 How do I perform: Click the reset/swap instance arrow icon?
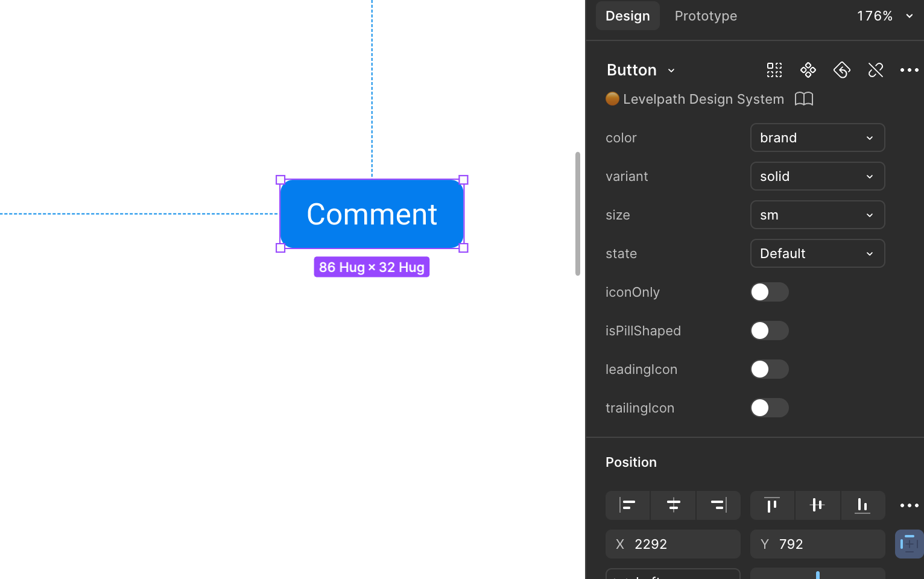click(842, 70)
